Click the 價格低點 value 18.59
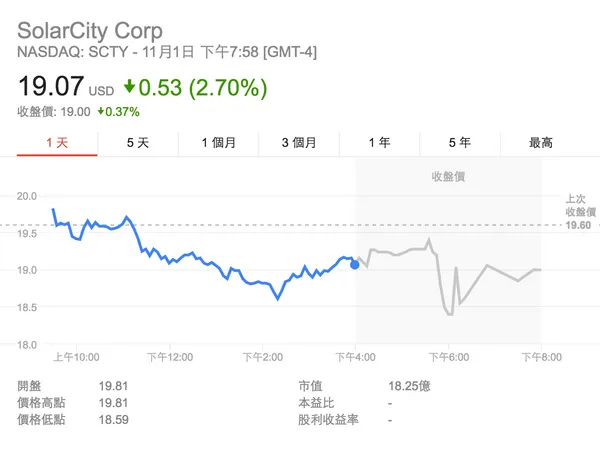 114,419
